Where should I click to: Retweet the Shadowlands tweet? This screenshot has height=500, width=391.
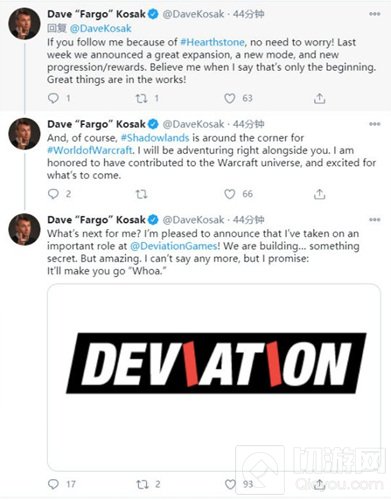tap(141, 194)
